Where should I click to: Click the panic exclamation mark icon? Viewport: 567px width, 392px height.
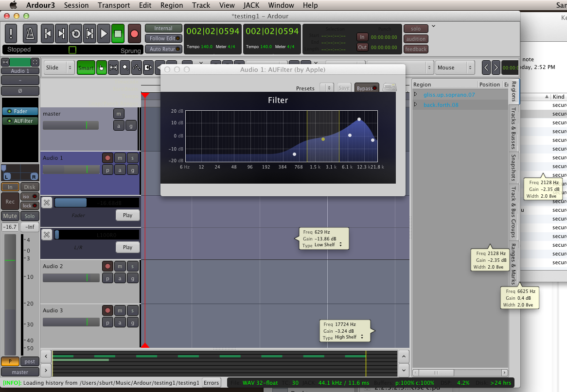tap(12, 34)
